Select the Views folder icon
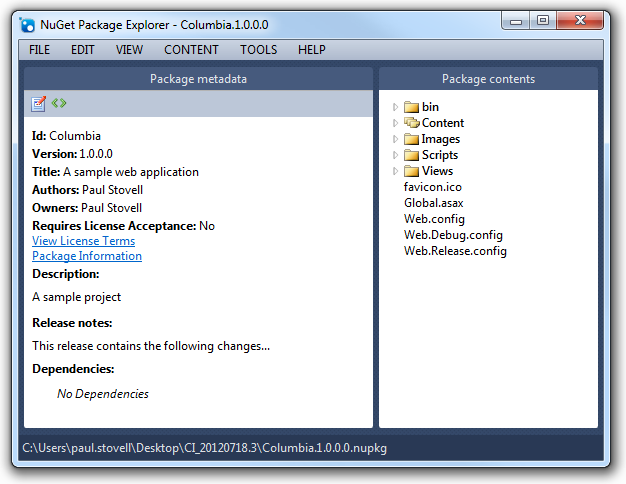 click(x=411, y=171)
